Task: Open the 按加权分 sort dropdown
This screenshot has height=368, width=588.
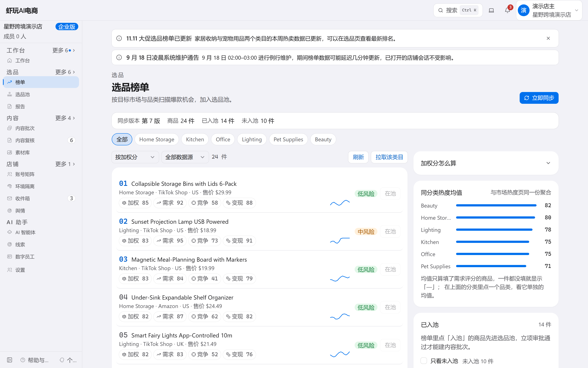Action: (135, 157)
